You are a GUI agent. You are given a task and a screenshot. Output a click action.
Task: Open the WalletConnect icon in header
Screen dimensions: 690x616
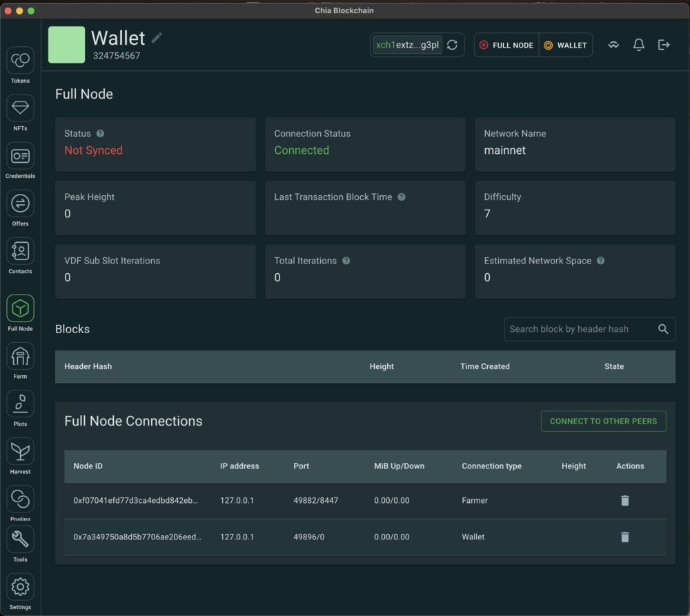click(x=613, y=45)
